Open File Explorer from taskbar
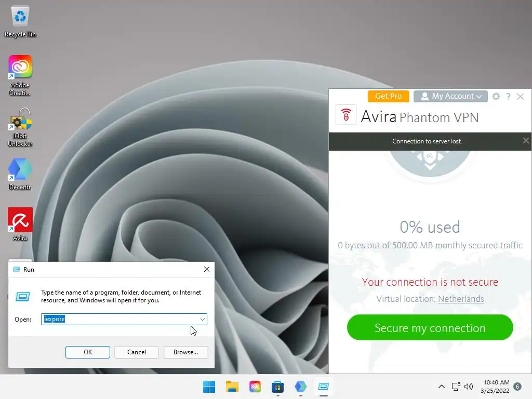 (232, 387)
